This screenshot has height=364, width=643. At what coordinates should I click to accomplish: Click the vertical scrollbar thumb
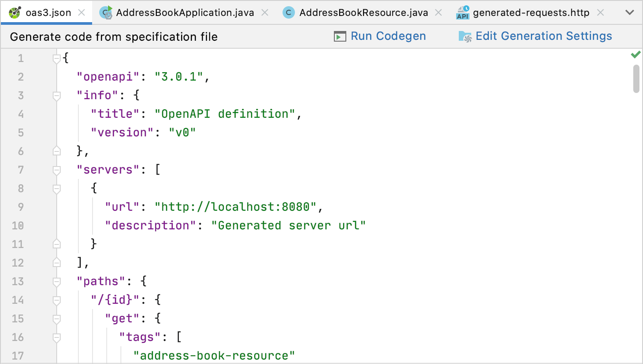[x=637, y=80]
